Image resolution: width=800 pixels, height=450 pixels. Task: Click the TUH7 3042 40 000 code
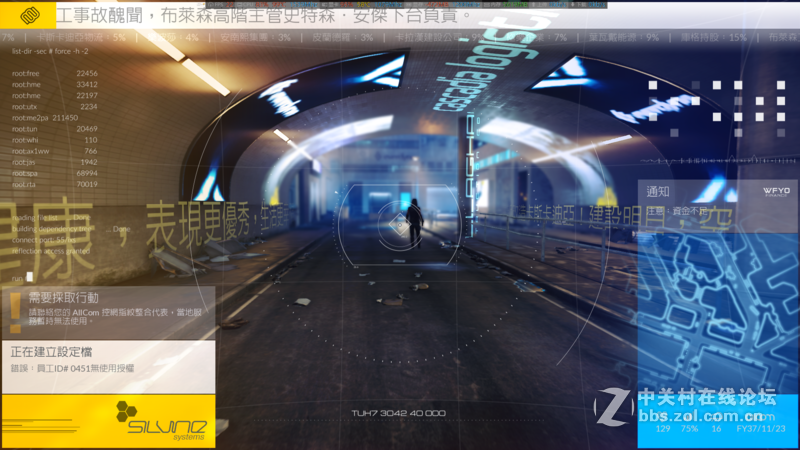398,413
